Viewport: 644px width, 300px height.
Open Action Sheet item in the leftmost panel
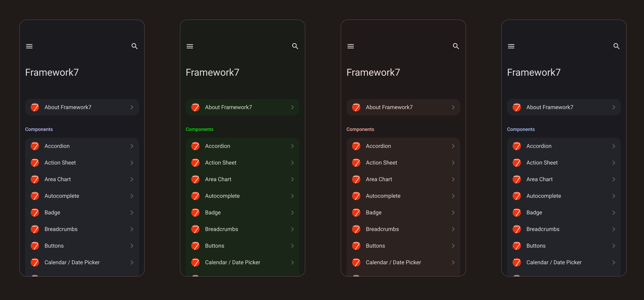60,162
